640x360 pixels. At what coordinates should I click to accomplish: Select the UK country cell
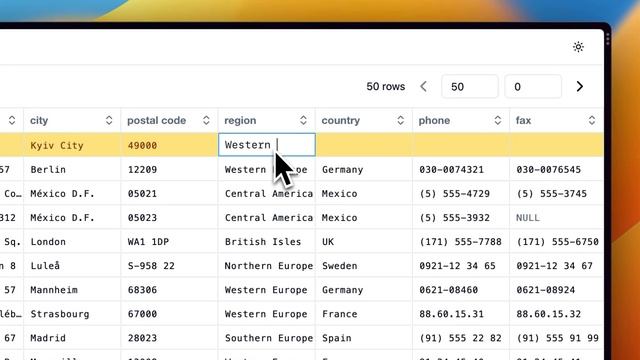point(364,242)
